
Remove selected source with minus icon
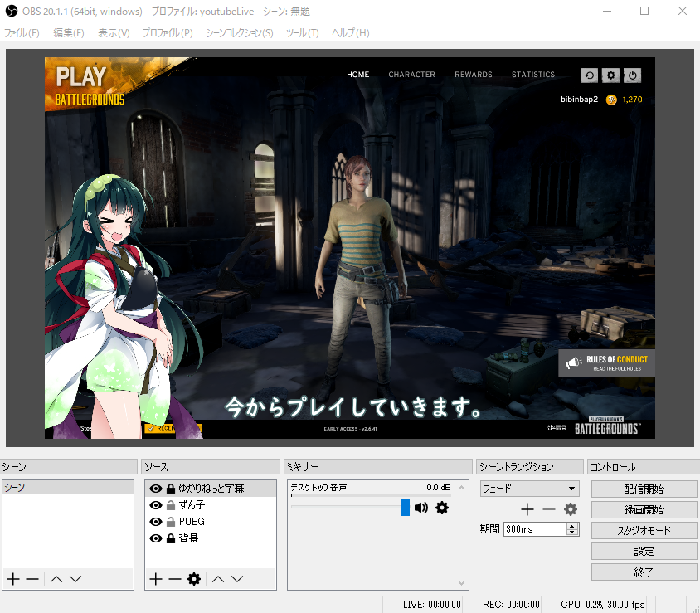(174, 579)
